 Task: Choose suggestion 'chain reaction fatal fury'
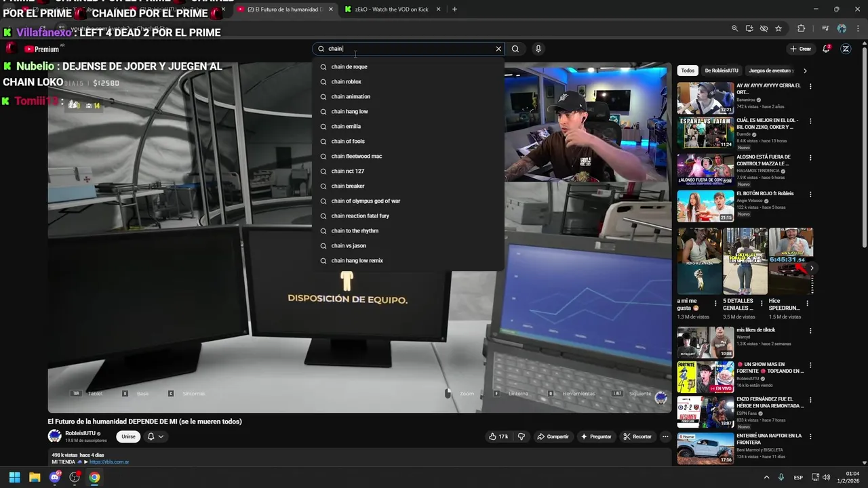[408, 216]
